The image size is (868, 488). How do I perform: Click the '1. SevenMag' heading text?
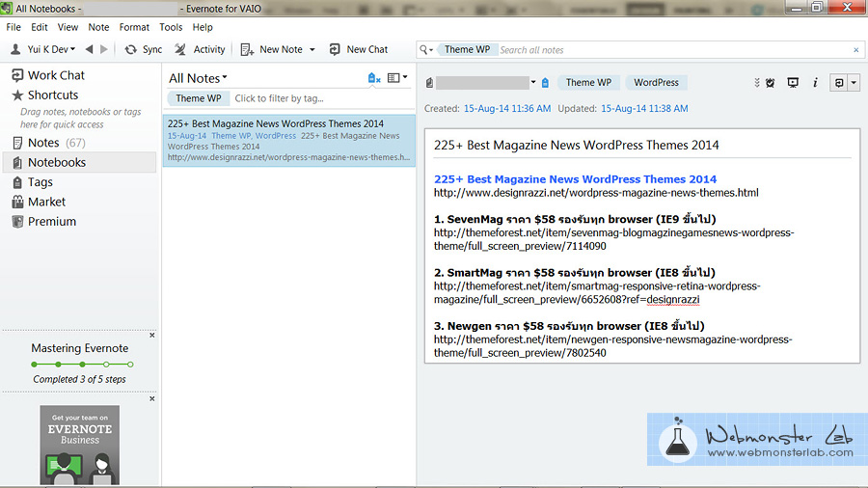pos(575,219)
